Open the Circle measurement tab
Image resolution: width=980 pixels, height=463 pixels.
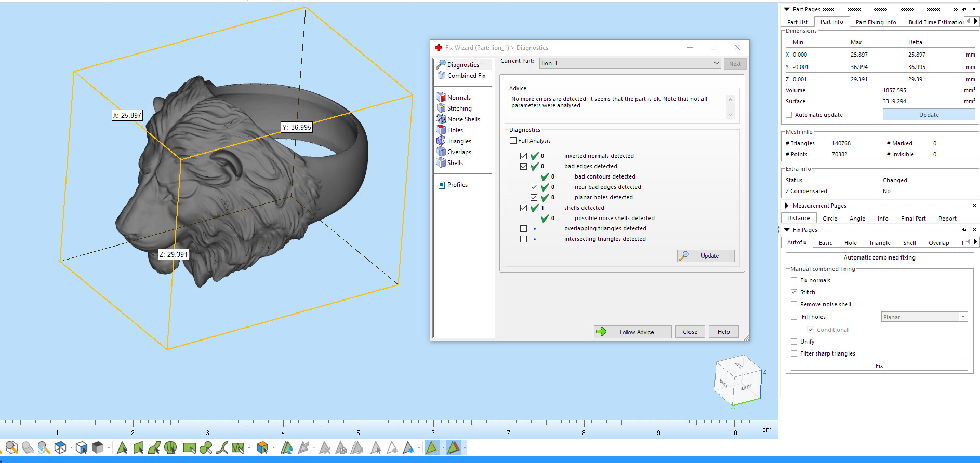coord(830,219)
